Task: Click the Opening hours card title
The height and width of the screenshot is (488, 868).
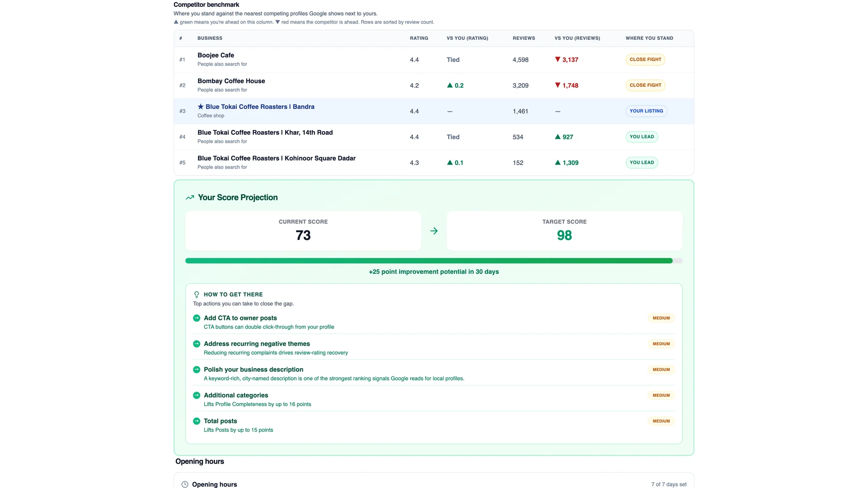Action: tap(214, 484)
